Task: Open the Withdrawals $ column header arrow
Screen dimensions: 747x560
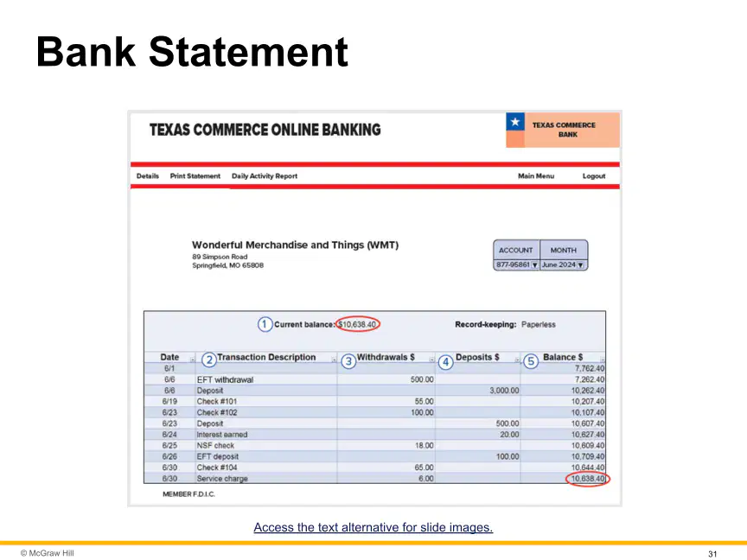Action: (431, 360)
